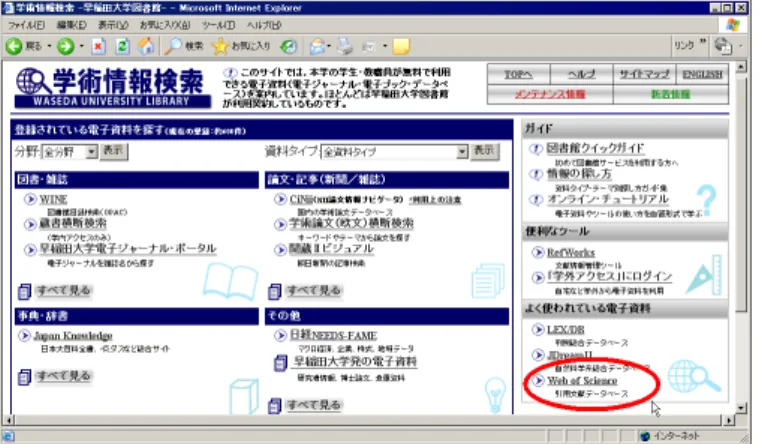
Task: Click the info icon beside オンライン・チュートリアル
Action: pyautogui.click(x=535, y=199)
